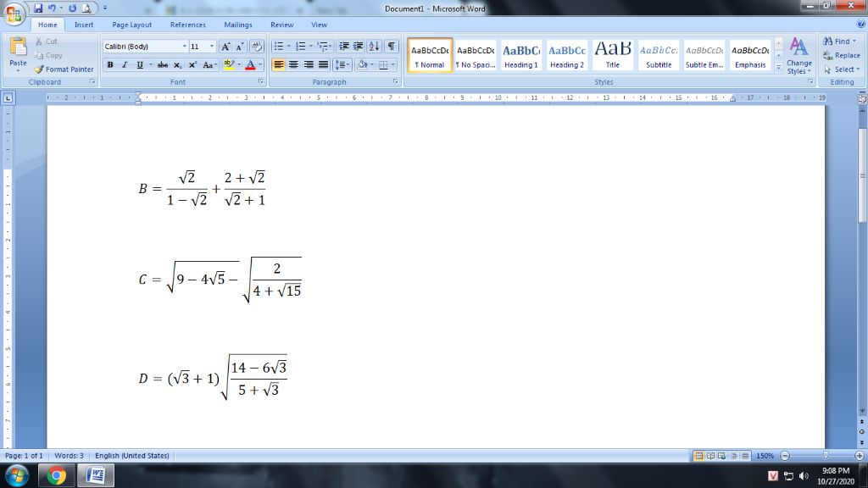This screenshot has height=488, width=868.
Task: Apply numbered list
Action: 301,47
